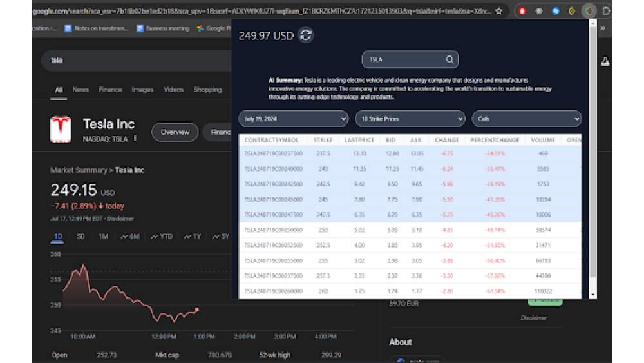
Task: Select the 1M chart range
Action: click(x=103, y=237)
